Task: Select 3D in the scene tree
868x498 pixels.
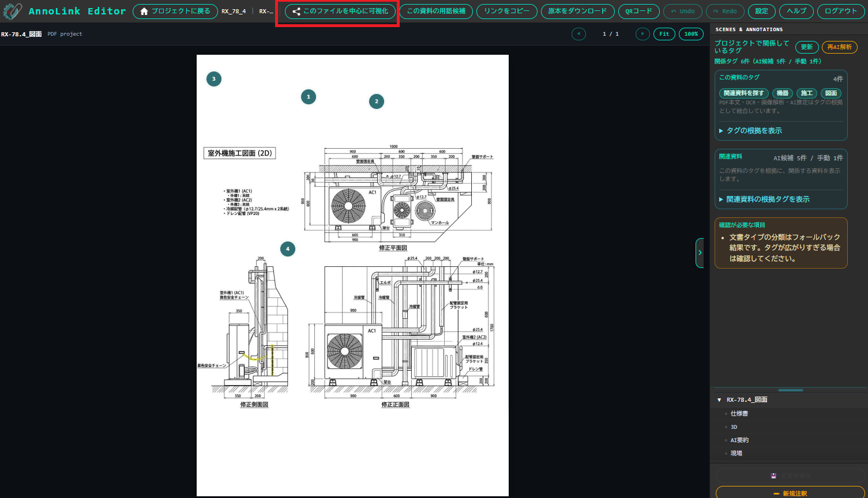Action: click(734, 427)
